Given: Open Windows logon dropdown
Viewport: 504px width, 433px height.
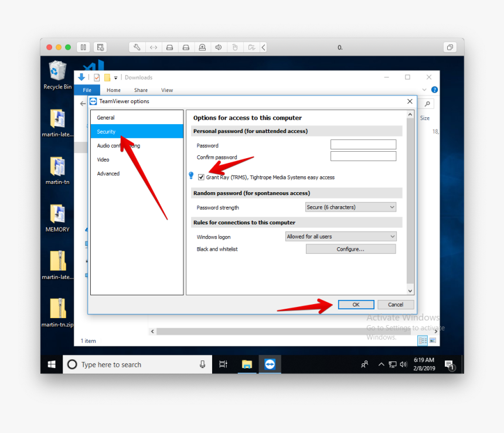Looking at the screenshot, I should [340, 237].
